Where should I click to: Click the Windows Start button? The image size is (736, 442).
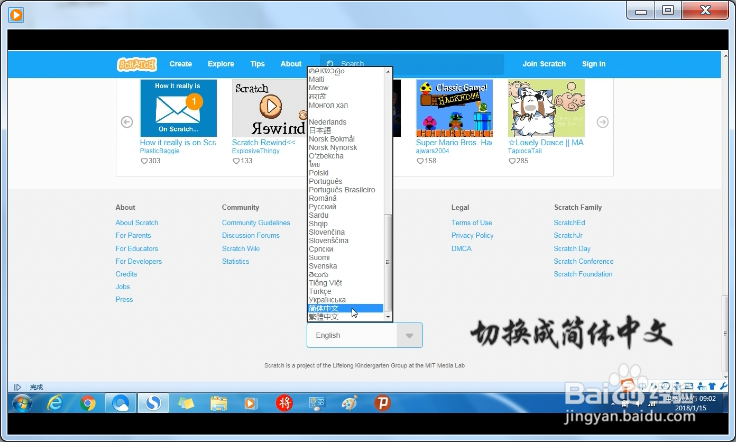[x=22, y=403]
